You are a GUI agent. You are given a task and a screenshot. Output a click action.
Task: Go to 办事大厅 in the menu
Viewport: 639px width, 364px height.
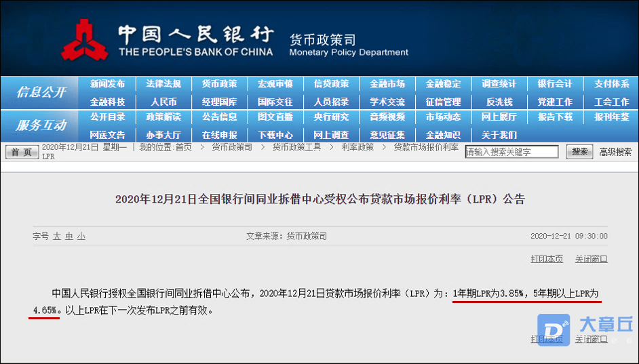tap(163, 135)
